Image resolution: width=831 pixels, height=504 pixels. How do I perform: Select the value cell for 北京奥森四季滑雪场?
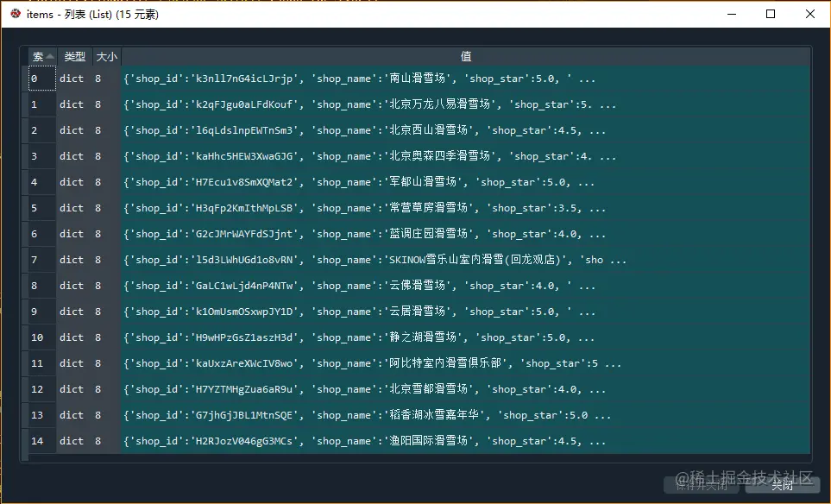point(466,156)
